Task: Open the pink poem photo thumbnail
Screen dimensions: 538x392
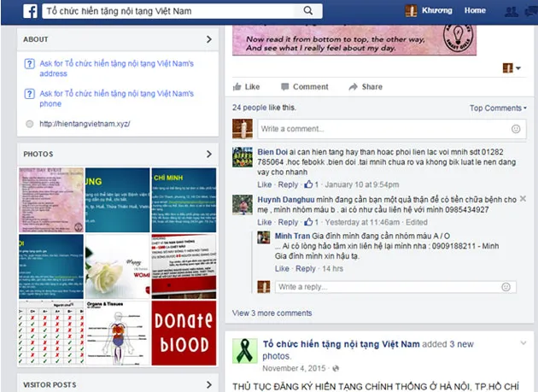Action: point(51,200)
